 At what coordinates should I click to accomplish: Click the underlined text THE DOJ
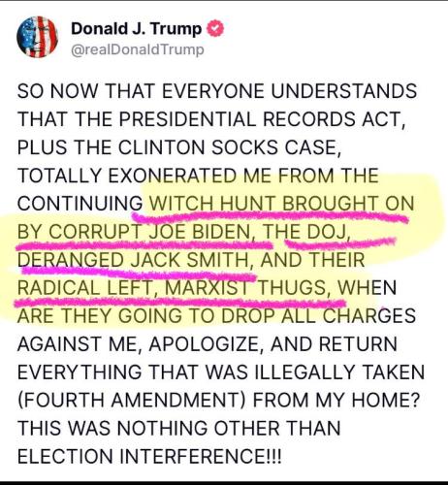(x=304, y=232)
